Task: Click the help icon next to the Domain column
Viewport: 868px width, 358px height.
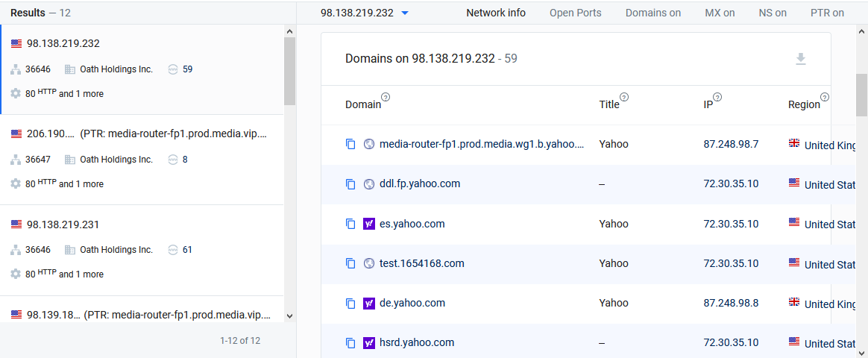Action: tap(386, 98)
